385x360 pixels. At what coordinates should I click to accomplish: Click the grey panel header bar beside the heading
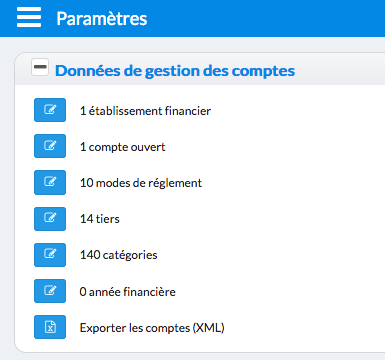pyautogui.click(x=340, y=69)
